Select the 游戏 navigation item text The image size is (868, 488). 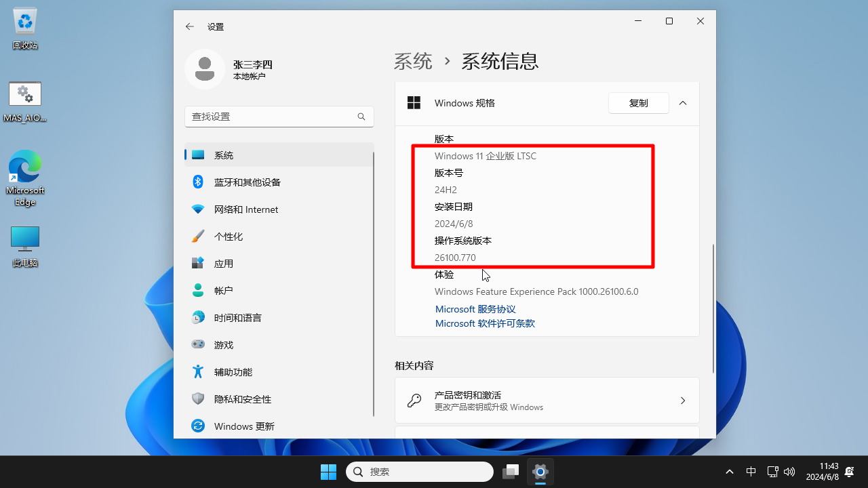224,345
